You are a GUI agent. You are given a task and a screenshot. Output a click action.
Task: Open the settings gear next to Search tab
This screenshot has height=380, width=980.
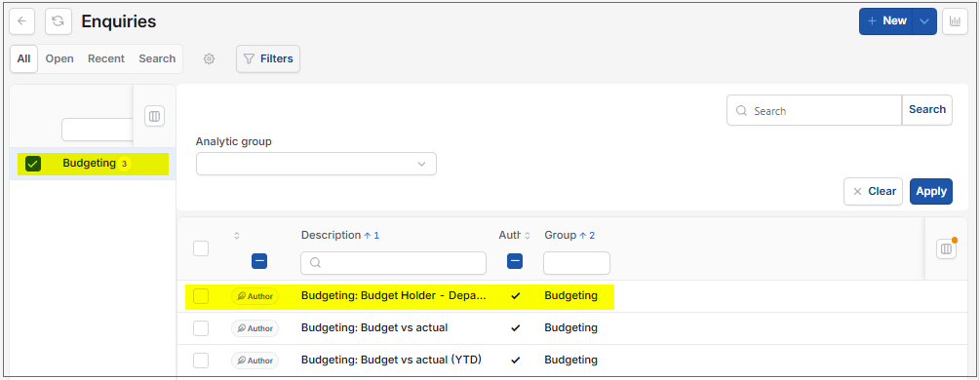[x=210, y=58]
